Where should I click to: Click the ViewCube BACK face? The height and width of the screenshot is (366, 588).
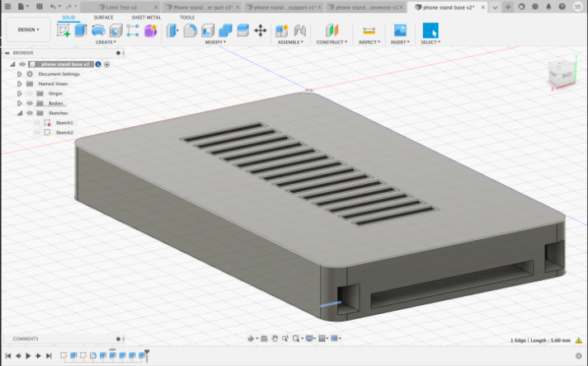[x=567, y=75]
